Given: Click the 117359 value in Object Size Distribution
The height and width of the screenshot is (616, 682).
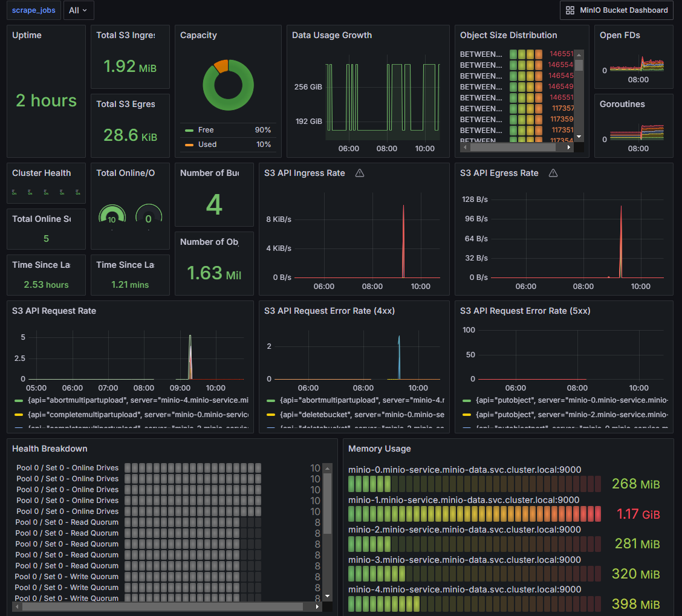Looking at the screenshot, I should coord(562,119).
